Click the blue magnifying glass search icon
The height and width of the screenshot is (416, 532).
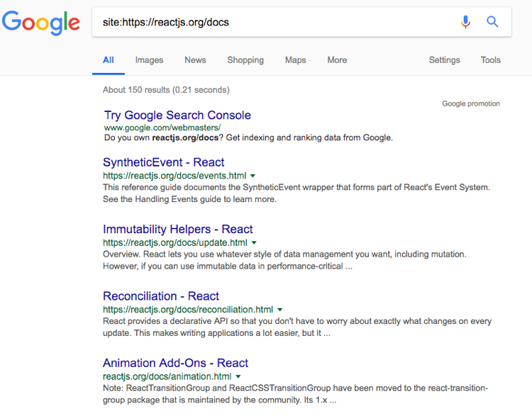click(492, 22)
